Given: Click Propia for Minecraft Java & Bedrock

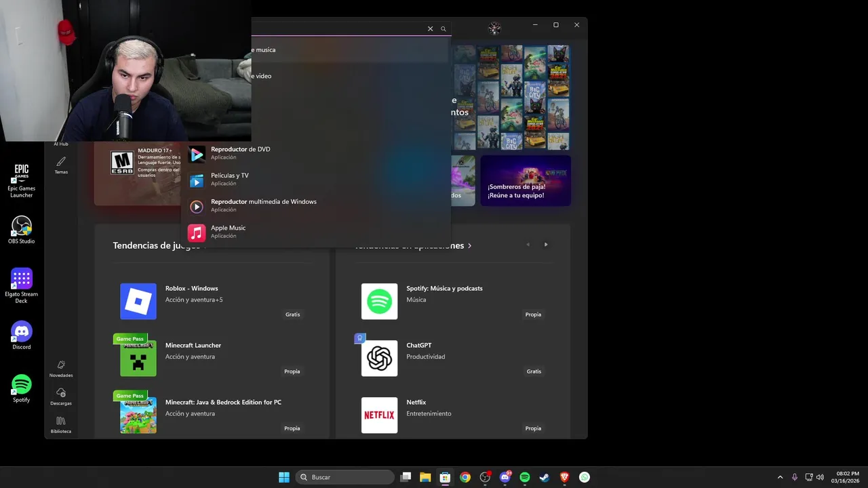Looking at the screenshot, I should [x=292, y=428].
